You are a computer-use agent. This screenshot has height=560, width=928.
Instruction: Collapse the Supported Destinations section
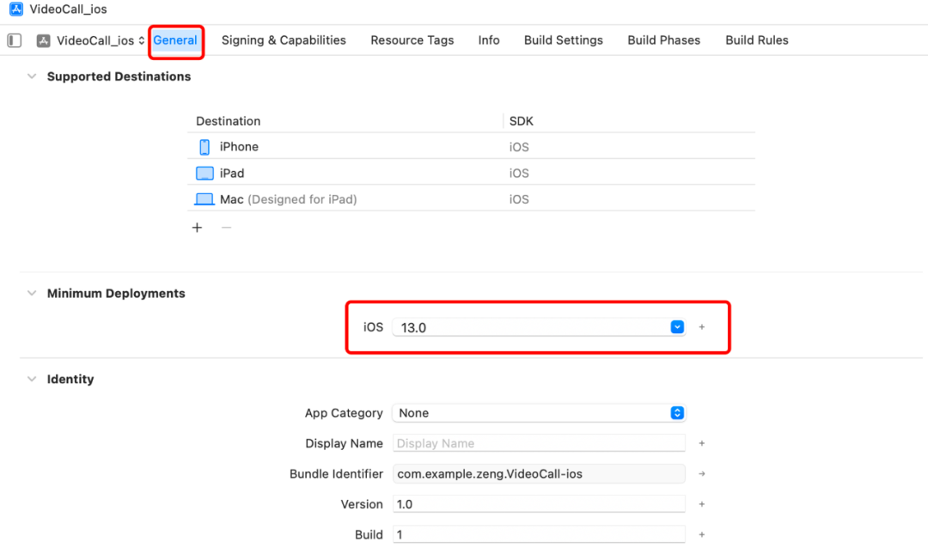32,76
